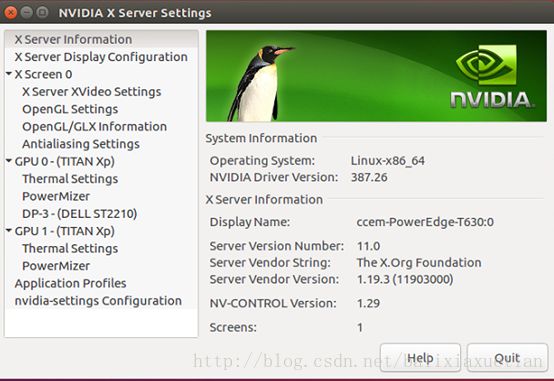Click vendor version 1.19.3 (11903000)
554x381 pixels.
[x=405, y=279]
